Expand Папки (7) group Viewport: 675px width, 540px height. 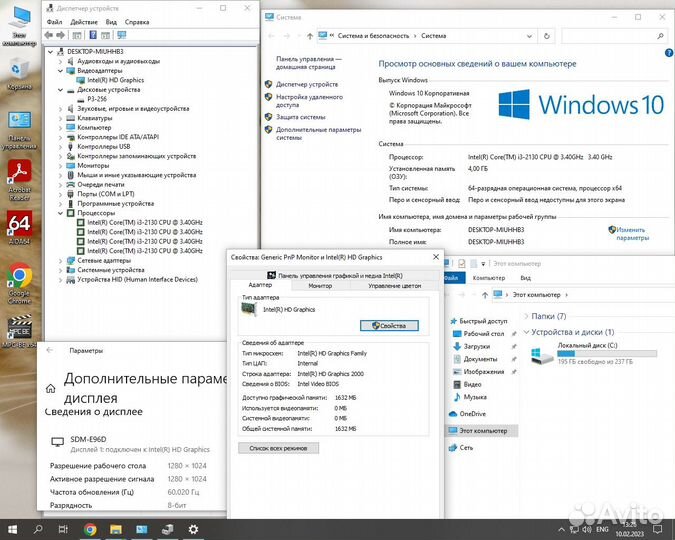526,316
